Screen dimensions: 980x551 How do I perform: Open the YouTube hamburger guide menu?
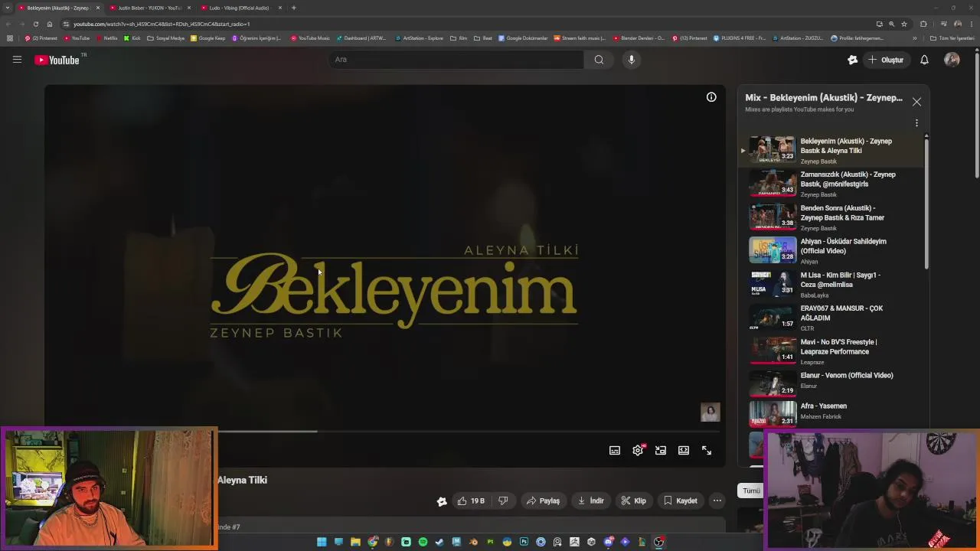click(x=17, y=60)
